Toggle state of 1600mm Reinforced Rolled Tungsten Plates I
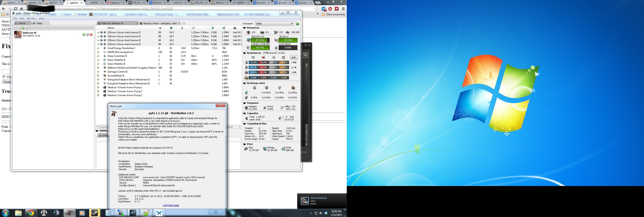The image size is (644, 217). (x=98, y=68)
